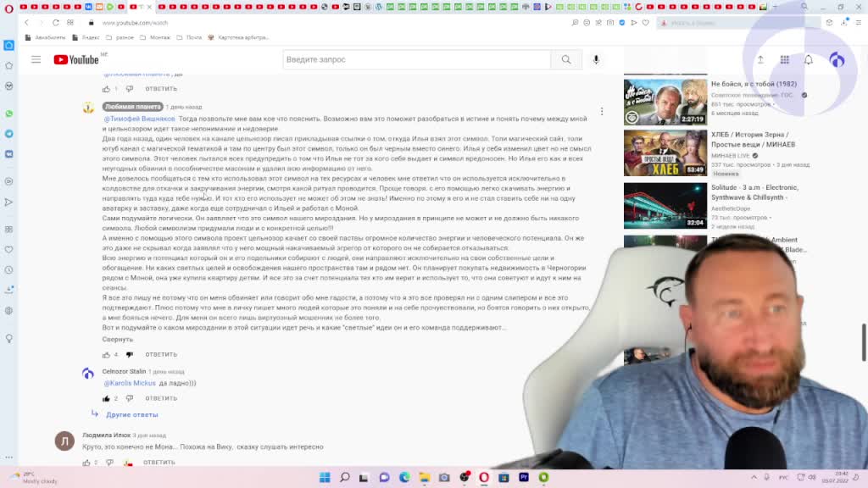
Task: Open the notifications bell
Action: click(x=808, y=60)
